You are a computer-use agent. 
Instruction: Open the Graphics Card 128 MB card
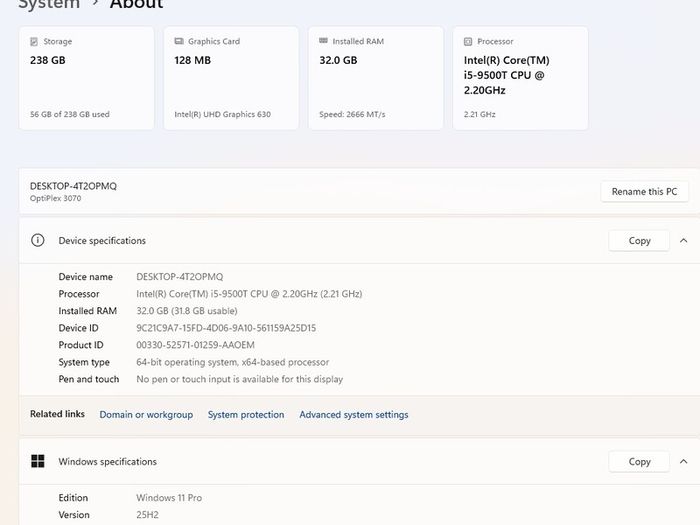pyautogui.click(x=231, y=78)
